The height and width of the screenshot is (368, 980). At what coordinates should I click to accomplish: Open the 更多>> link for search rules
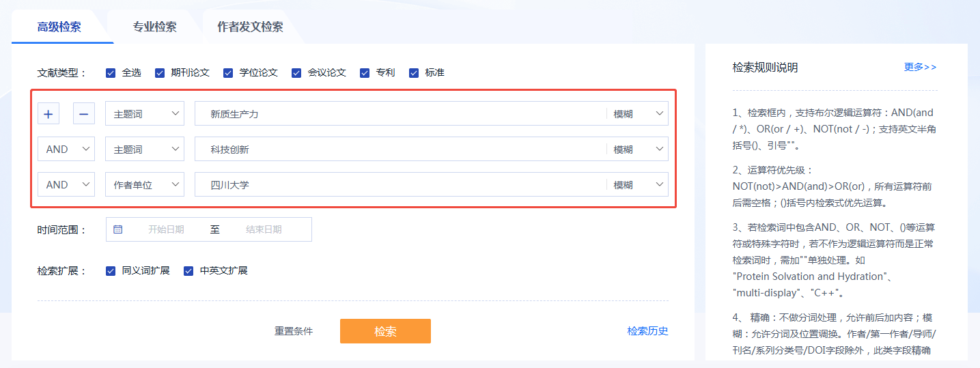pos(920,67)
